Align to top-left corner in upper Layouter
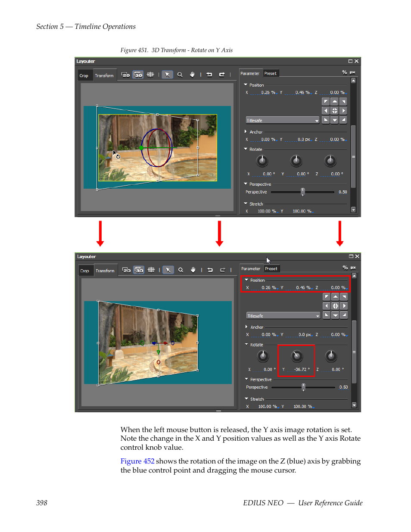 (x=326, y=102)
